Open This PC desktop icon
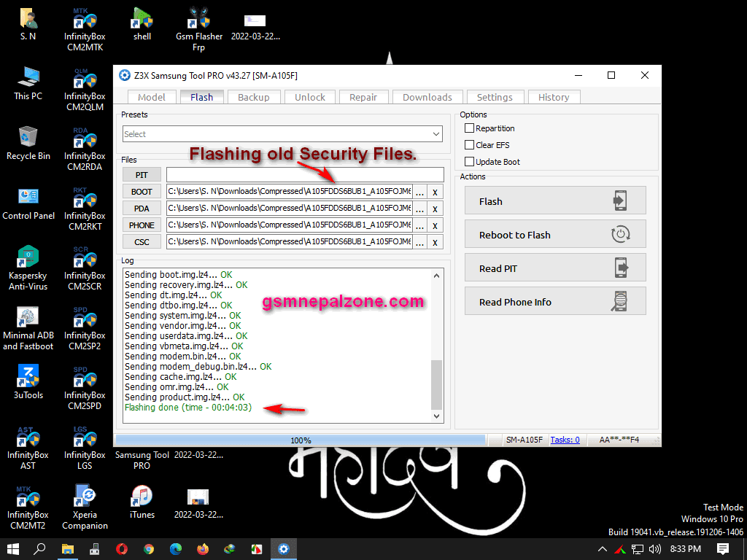This screenshot has height=560, width=747. (28, 84)
